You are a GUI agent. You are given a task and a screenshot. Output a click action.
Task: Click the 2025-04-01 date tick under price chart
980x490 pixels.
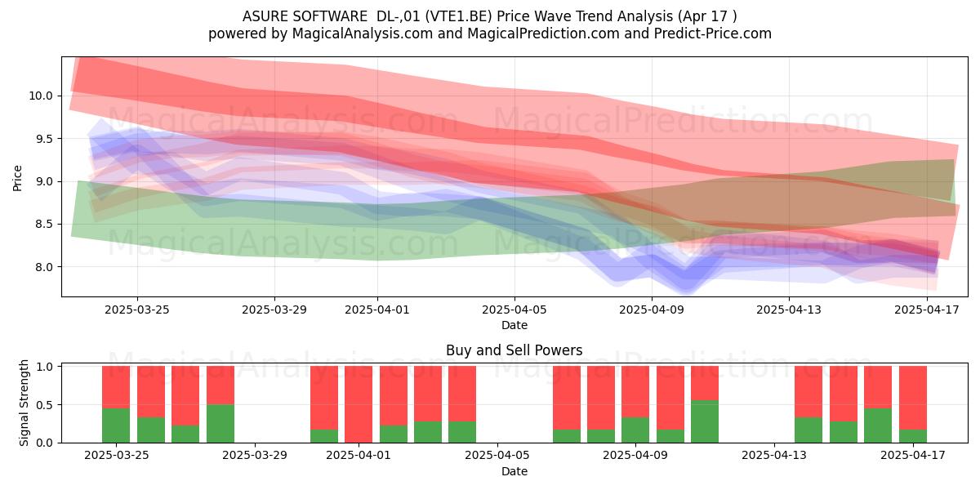pyautogui.click(x=377, y=310)
